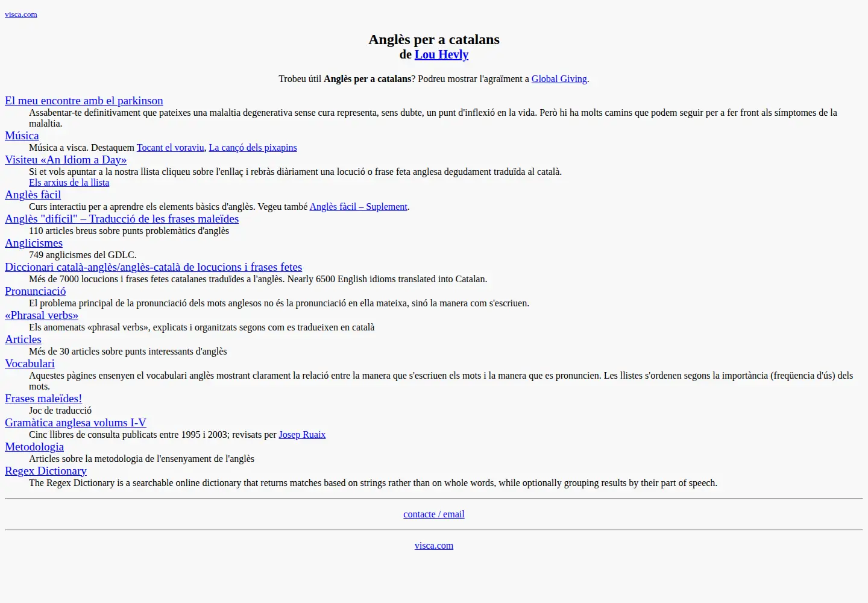Viewport: 868px width, 603px height.
Task: Visit «An Idiom a Day» page
Action: tap(66, 160)
